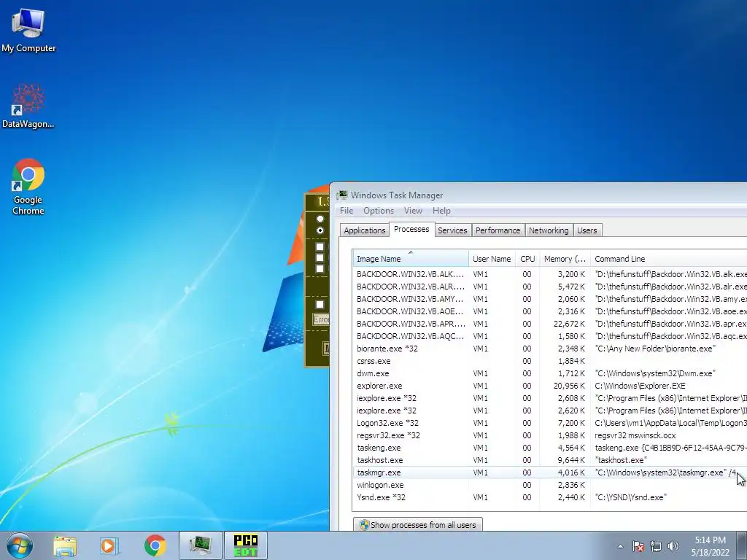Tick the middle of three stacked checkboxes
This screenshot has height=560, width=747.
click(320, 257)
